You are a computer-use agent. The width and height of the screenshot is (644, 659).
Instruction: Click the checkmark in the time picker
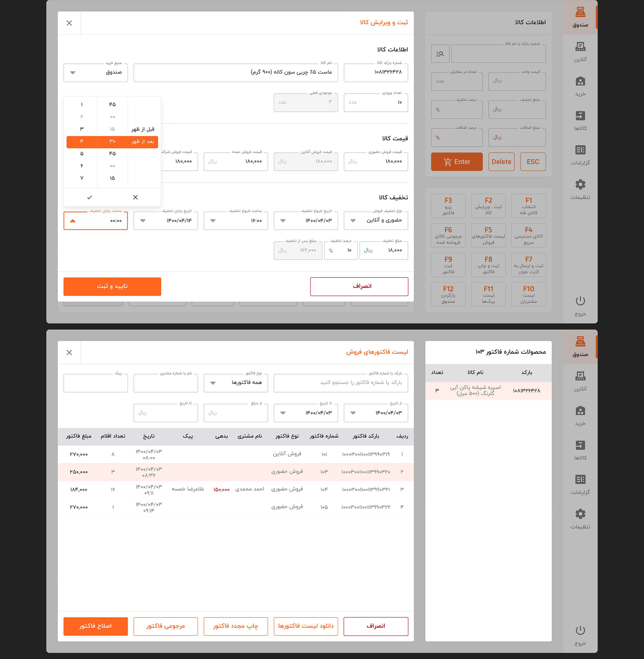pos(90,197)
